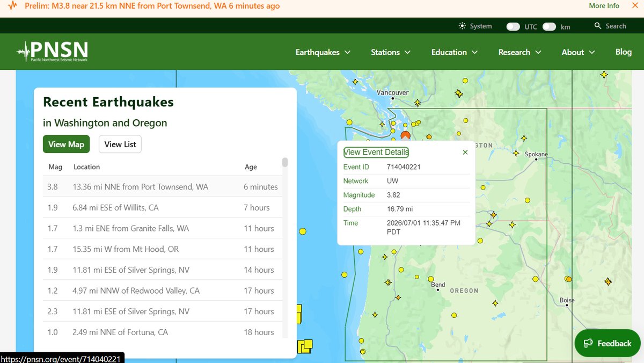
Task: Click the Feedback button
Action: tap(608, 343)
